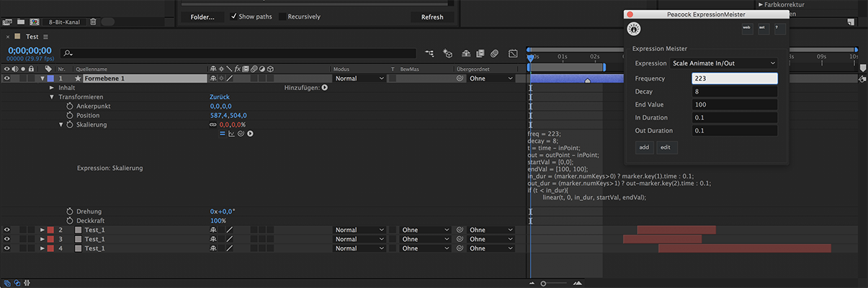Uncheck the Show paths checkbox
Viewport: 868px width, 288px height.
pos(234,17)
